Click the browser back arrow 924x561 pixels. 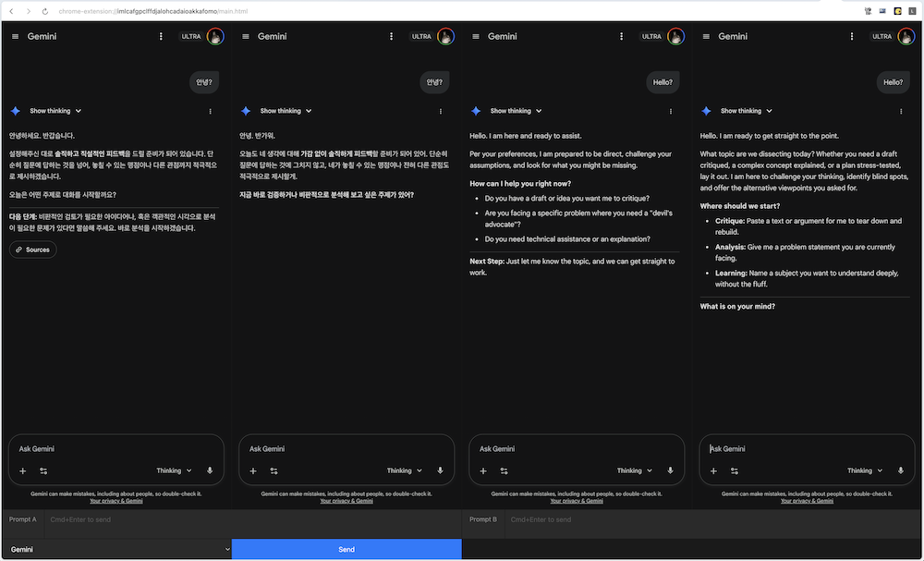pos(11,10)
